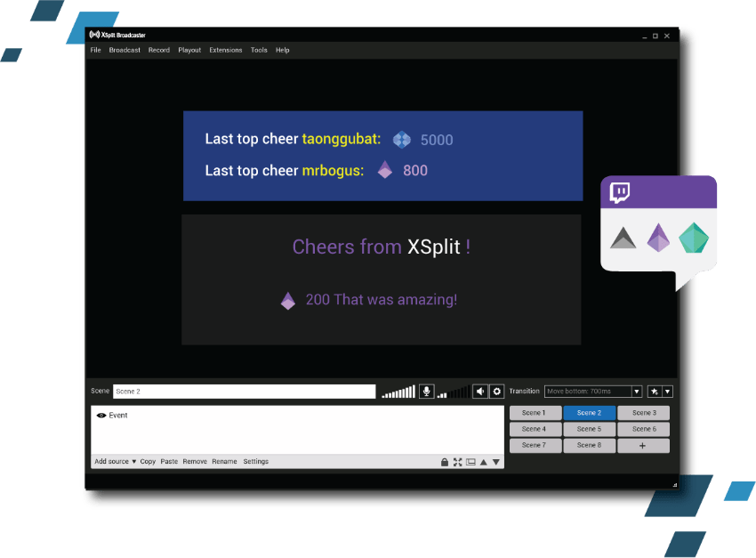This screenshot has height=558, width=756.
Task: Select the star transition effect icon
Action: pyautogui.click(x=655, y=391)
